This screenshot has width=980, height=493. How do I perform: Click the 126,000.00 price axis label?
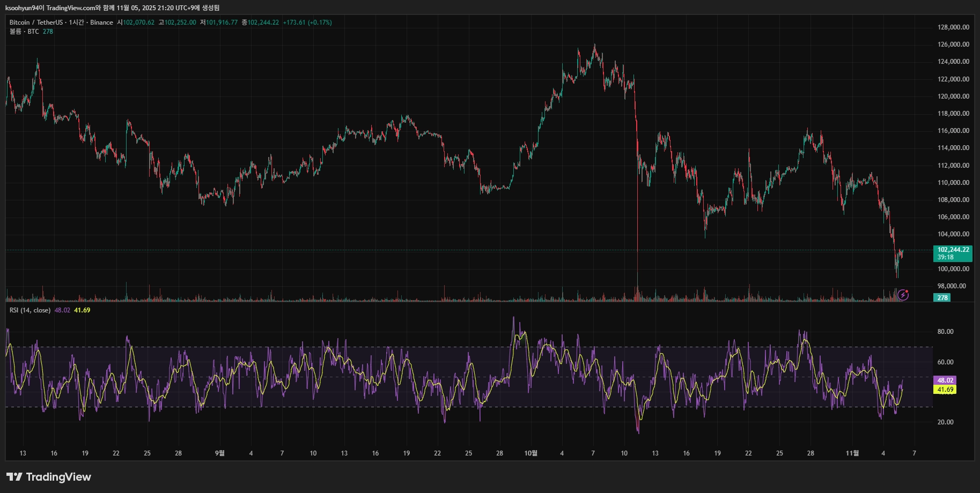(953, 44)
